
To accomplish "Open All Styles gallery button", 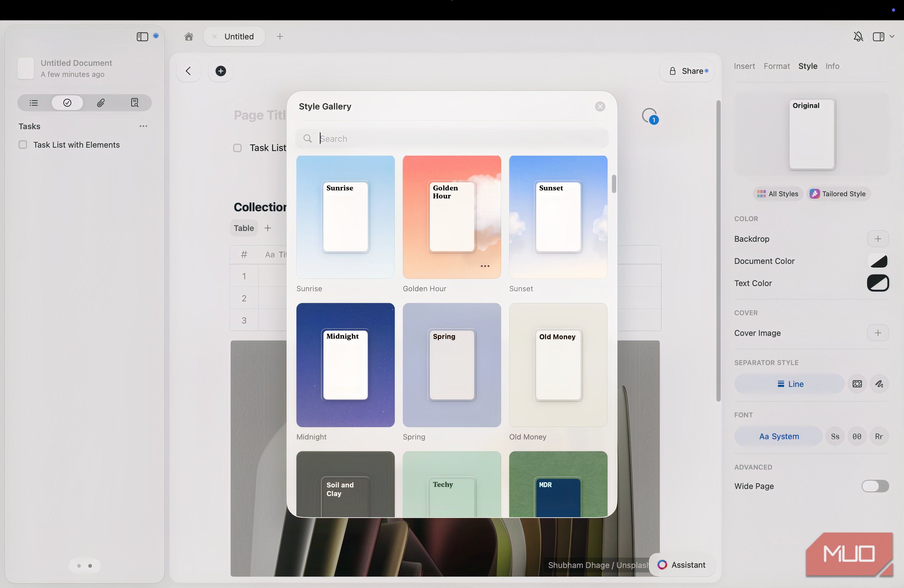I will click(x=778, y=194).
